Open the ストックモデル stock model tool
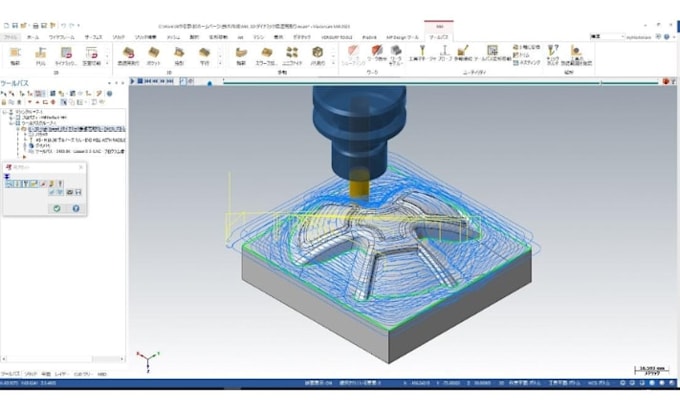This screenshot has height=411, width=680. [396, 55]
